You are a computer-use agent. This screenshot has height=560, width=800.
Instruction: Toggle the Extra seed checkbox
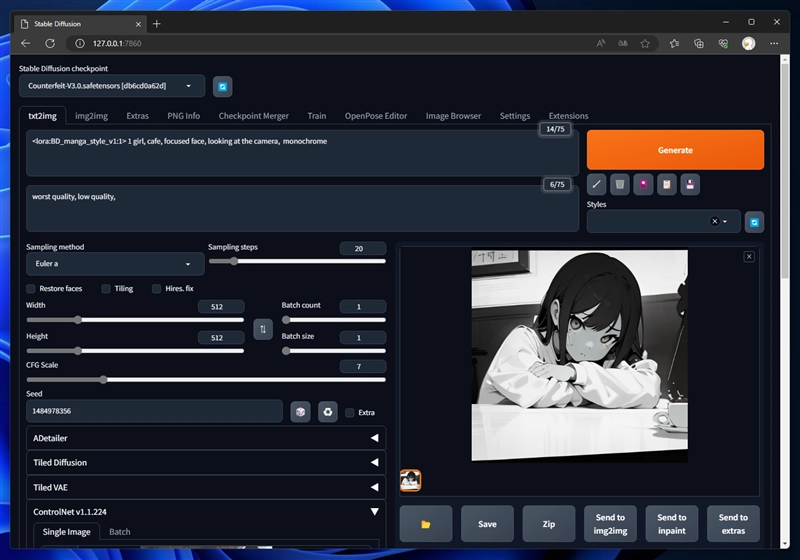pos(349,413)
